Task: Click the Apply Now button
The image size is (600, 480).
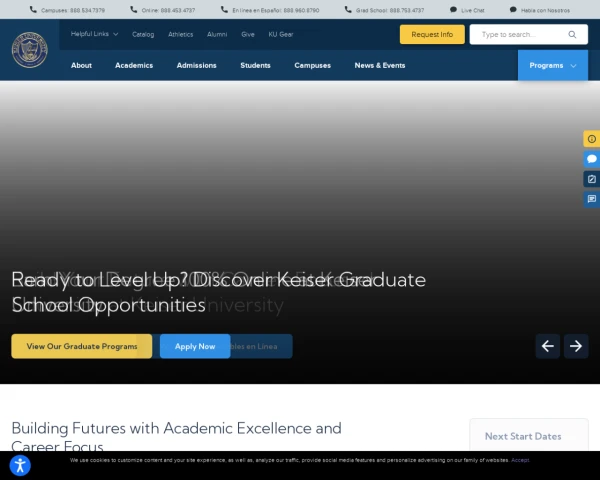Action: pyautogui.click(x=195, y=346)
